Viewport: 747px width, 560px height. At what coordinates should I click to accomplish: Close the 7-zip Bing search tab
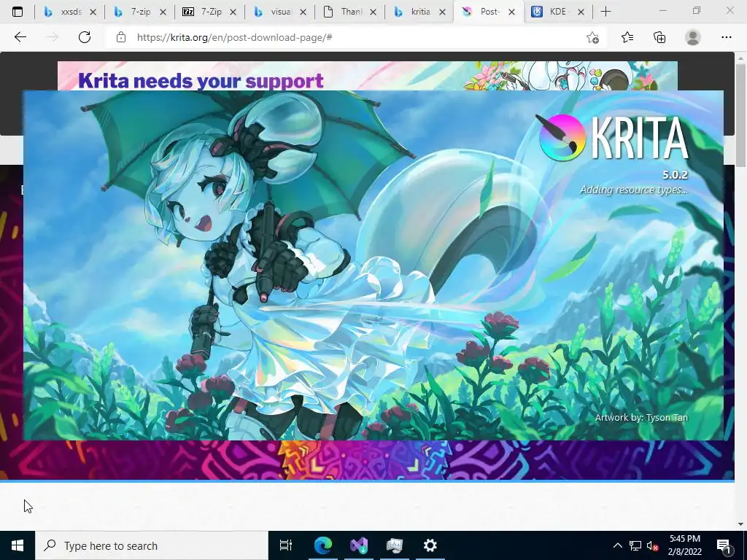coord(163,12)
